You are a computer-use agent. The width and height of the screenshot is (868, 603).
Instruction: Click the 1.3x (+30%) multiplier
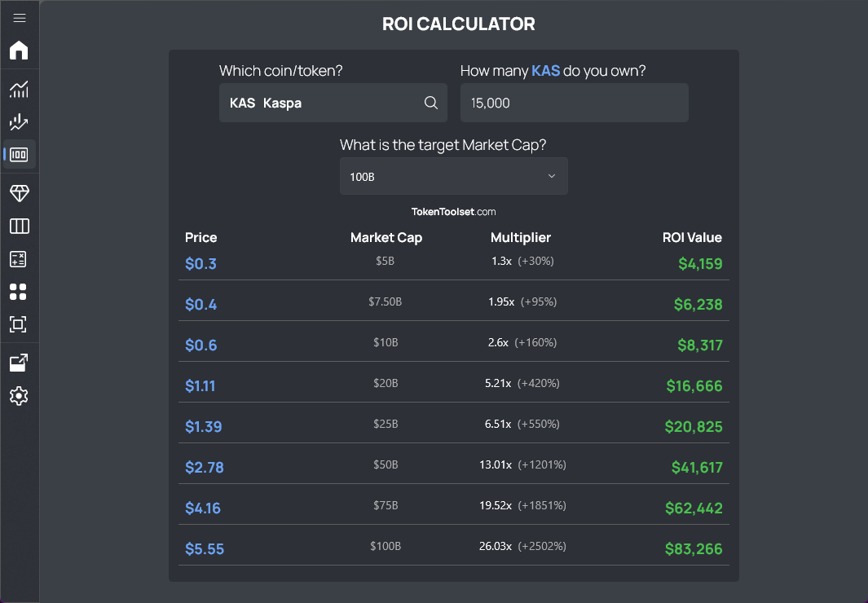[x=522, y=261]
